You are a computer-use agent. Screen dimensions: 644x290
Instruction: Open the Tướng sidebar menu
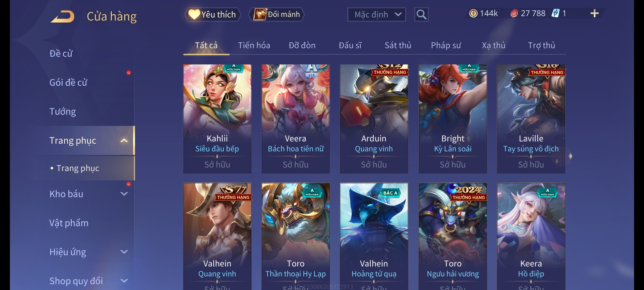pyautogui.click(x=63, y=111)
